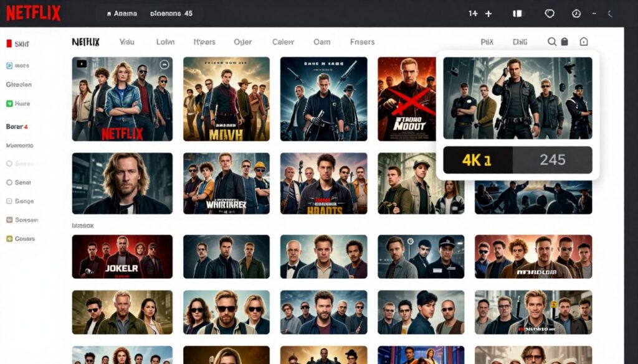Click the Bange label in the sidebar
Image resolution: width=638 pixels, height=364 pixels.
point(24,201)
